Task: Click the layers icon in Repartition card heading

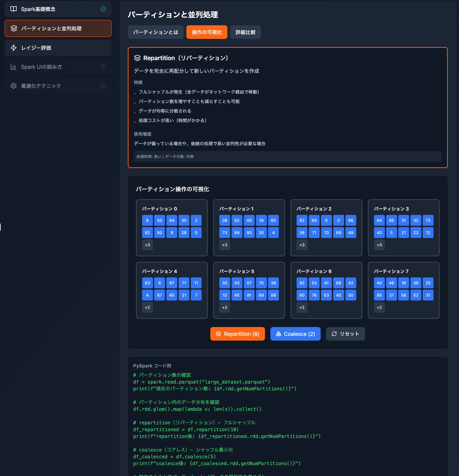Action: (137, 58)
